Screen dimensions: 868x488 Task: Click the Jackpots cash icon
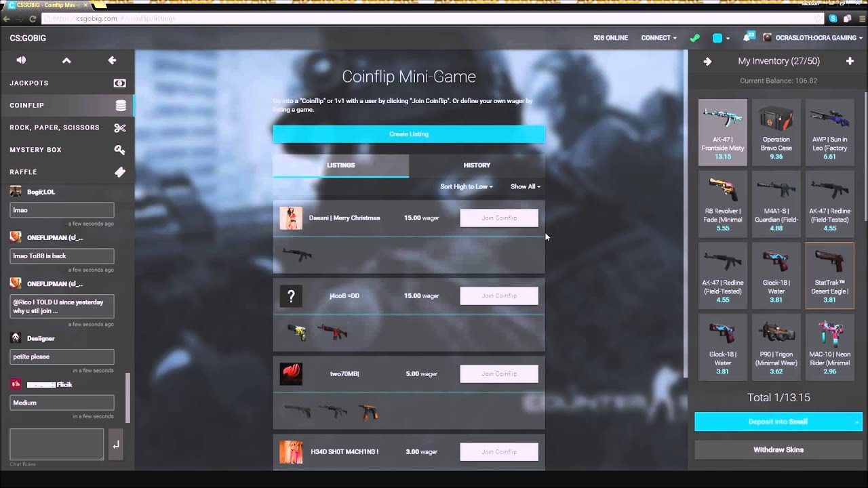pyautogui.click(x=120, y=83)
